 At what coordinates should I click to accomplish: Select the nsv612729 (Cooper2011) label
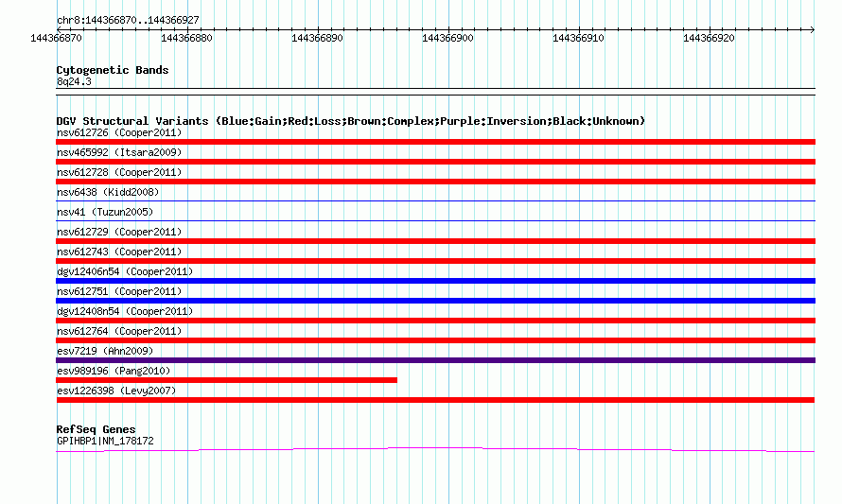click(119, 232)
